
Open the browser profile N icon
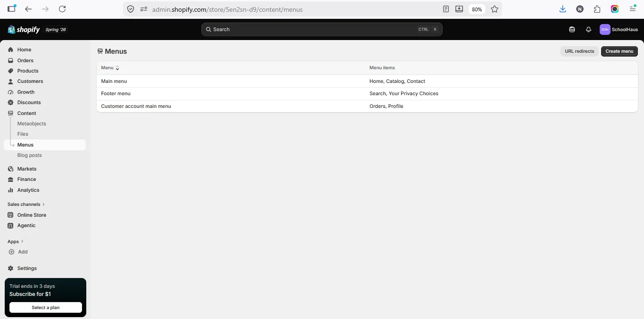pos(580,9)
